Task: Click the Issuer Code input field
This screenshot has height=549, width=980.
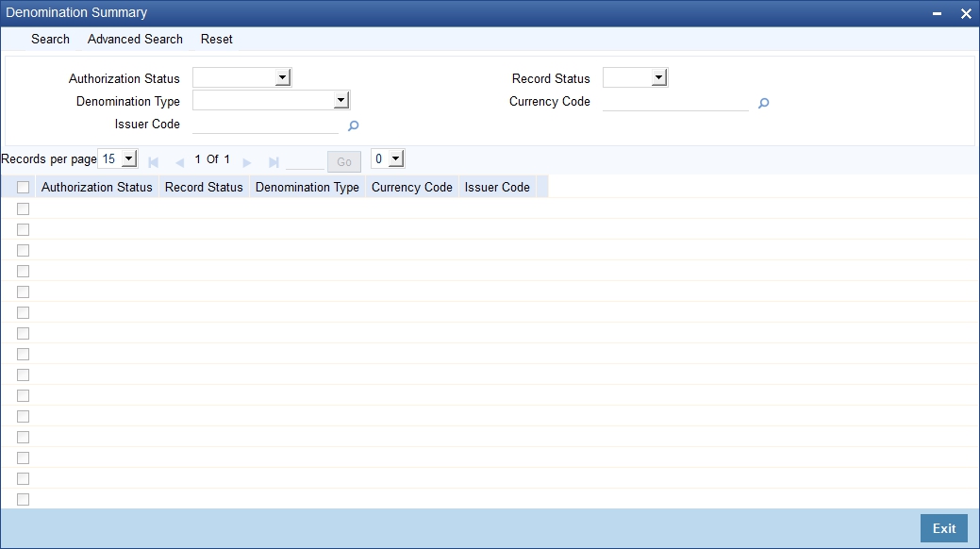Action: point(266,125)
